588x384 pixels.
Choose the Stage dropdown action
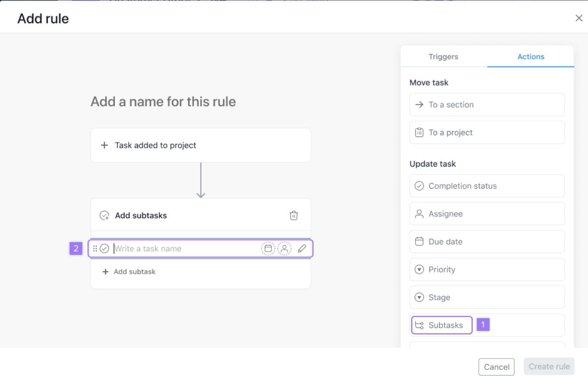point(487,297)
